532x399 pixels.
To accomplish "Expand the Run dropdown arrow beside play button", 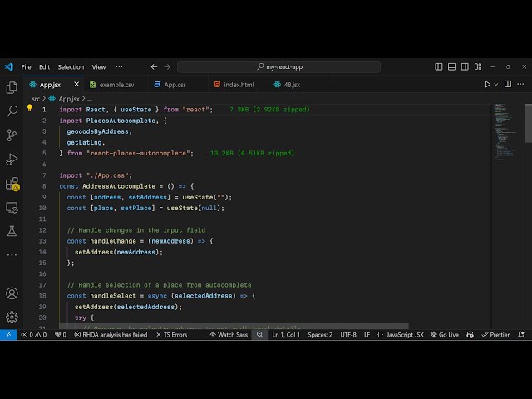I will (x=498, y=84).
